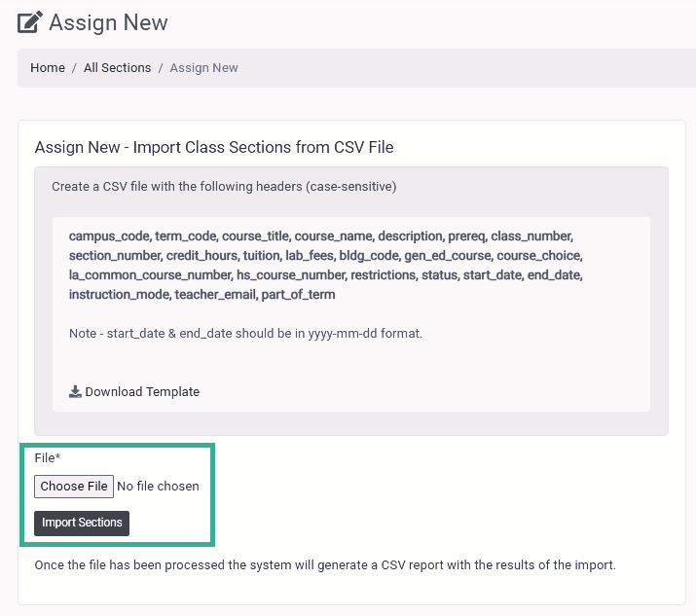The width and height of the screenshot is (696, 616).
Task: Click the slash between Home and All Sections
Action: (x=74, y=68)
